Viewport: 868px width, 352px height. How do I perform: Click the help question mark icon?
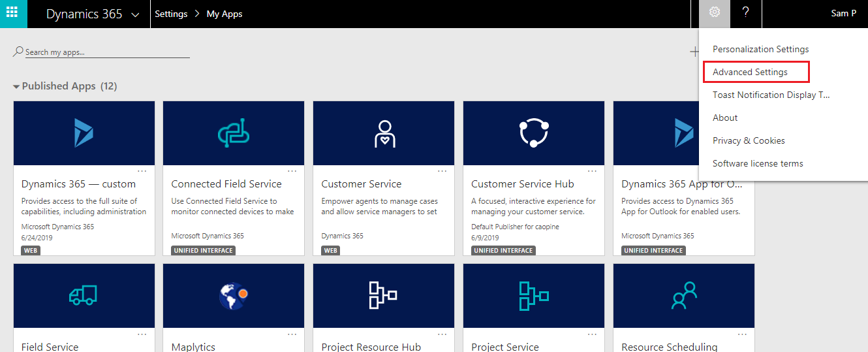click(745, 13)
